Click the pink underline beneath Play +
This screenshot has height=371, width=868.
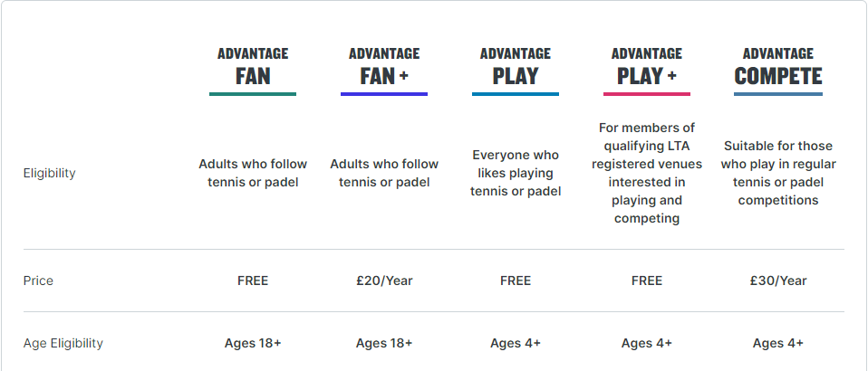pos(647,94)
